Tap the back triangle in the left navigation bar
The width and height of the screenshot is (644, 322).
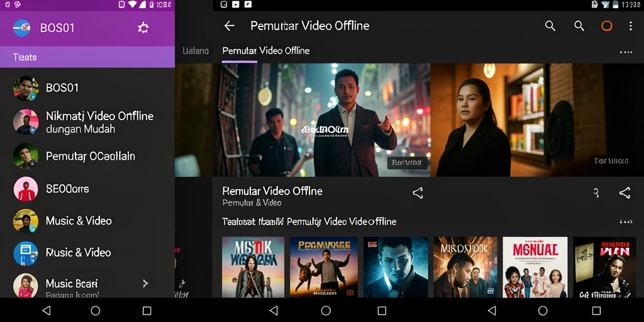pyautogui.click(x=47, y=311)
